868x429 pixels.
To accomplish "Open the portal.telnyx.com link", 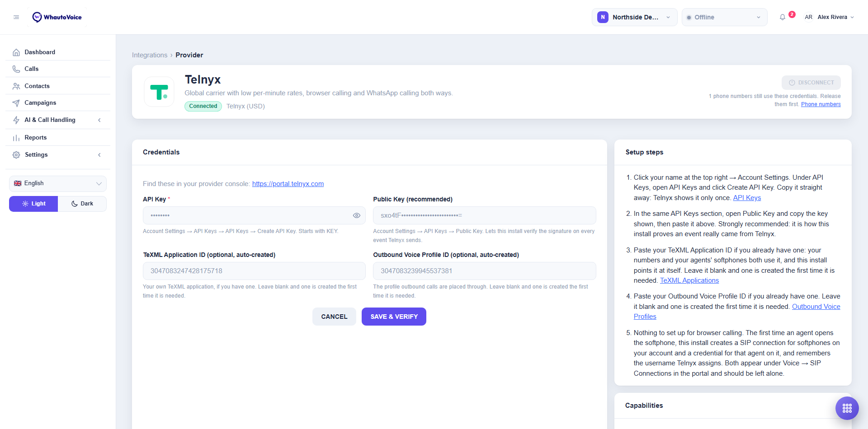I will point(288,184).
